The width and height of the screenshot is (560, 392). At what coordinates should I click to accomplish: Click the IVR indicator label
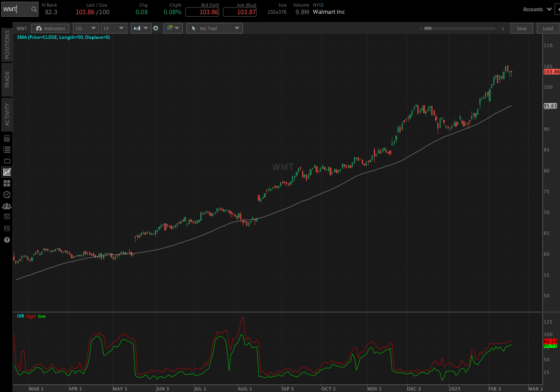coord(20,316)
